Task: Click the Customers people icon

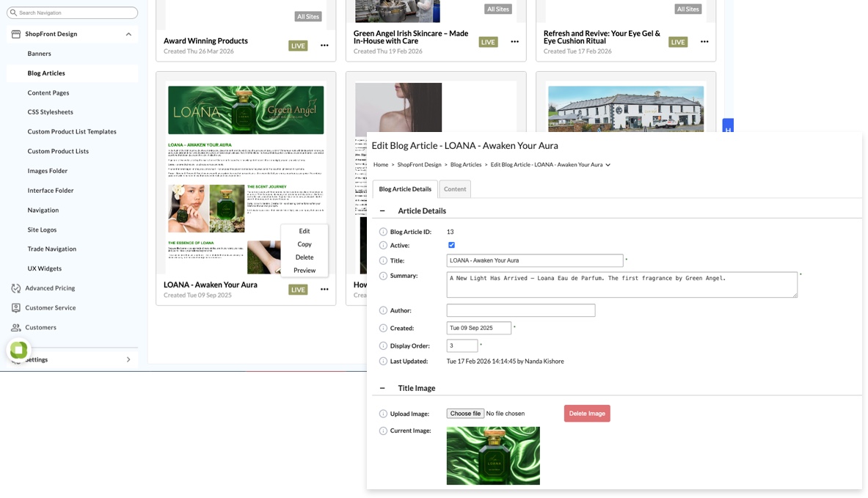Action: click(16, 328)
